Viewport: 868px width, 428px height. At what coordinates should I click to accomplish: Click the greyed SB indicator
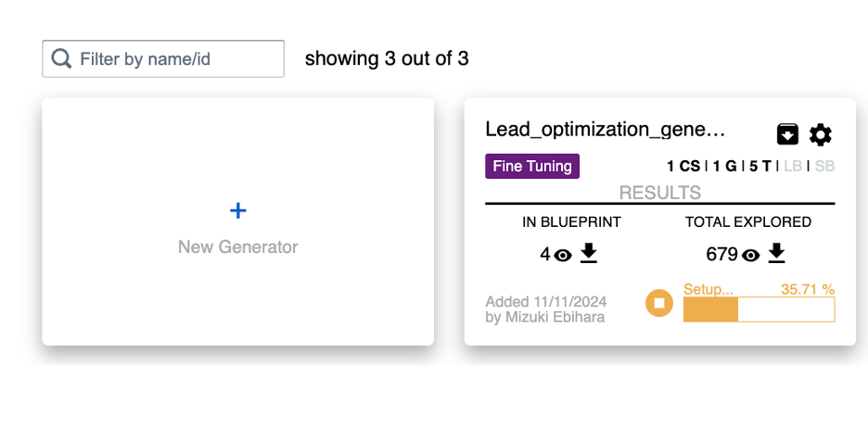pyautogui.click(x=824, y=167)
